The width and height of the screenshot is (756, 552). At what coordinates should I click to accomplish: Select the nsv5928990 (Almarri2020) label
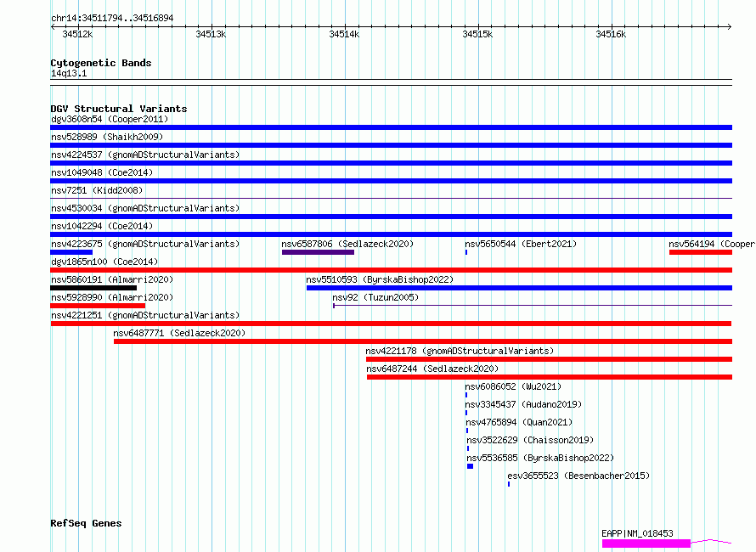tap(112, 297)
